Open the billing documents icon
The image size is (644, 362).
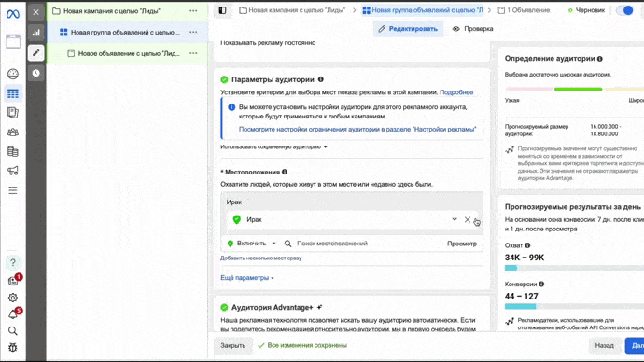[13, 151]
